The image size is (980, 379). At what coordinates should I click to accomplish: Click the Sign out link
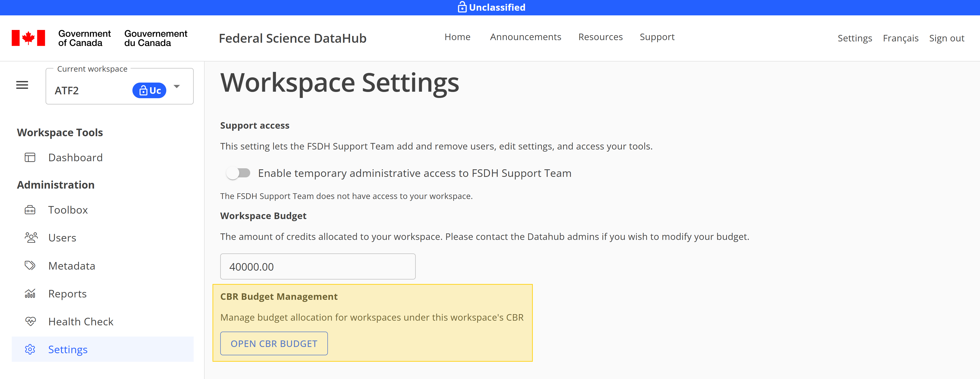click(x=946, y=38)
